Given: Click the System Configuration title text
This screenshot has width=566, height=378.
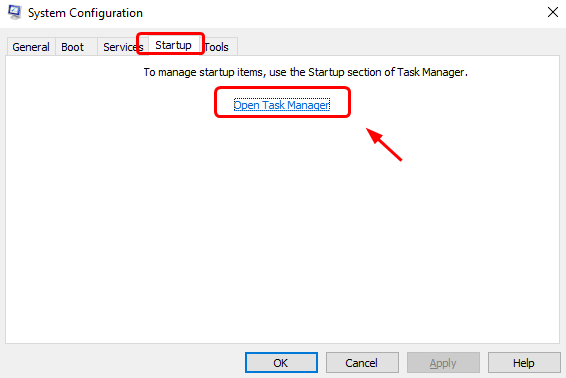Looking at the screenshot, I should point(86,13).
